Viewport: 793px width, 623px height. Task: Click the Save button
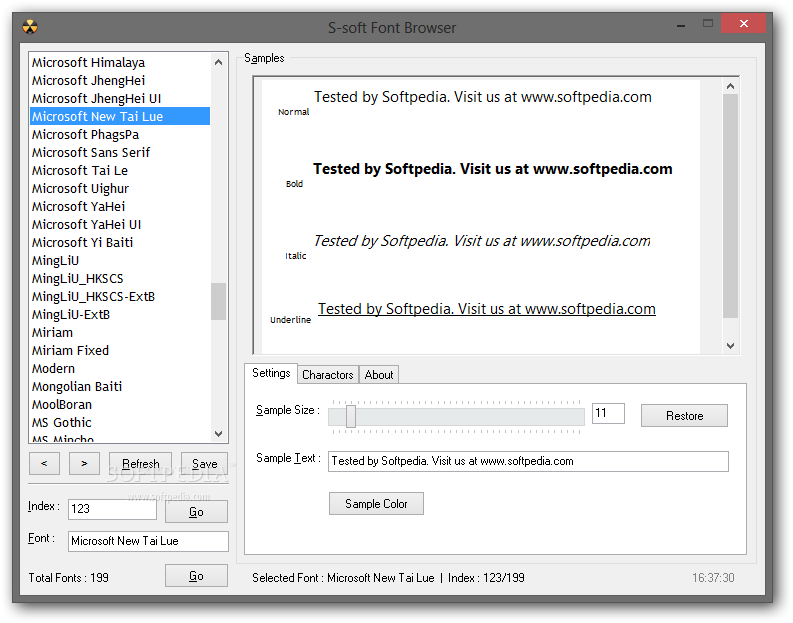(204, 463)
